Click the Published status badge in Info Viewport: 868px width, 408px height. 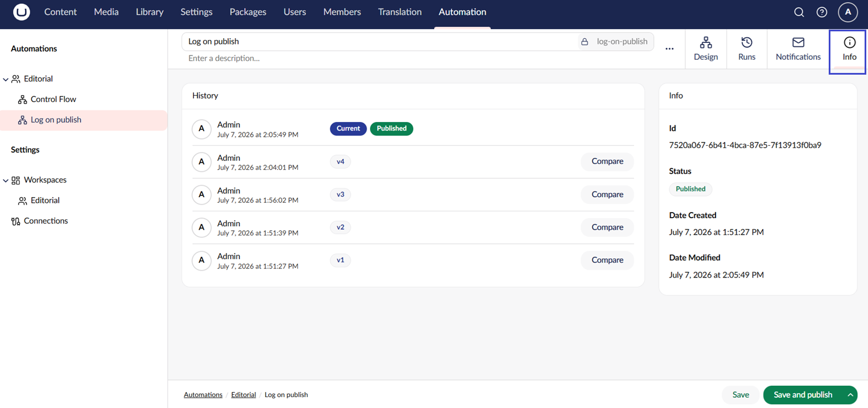(690, 189)
